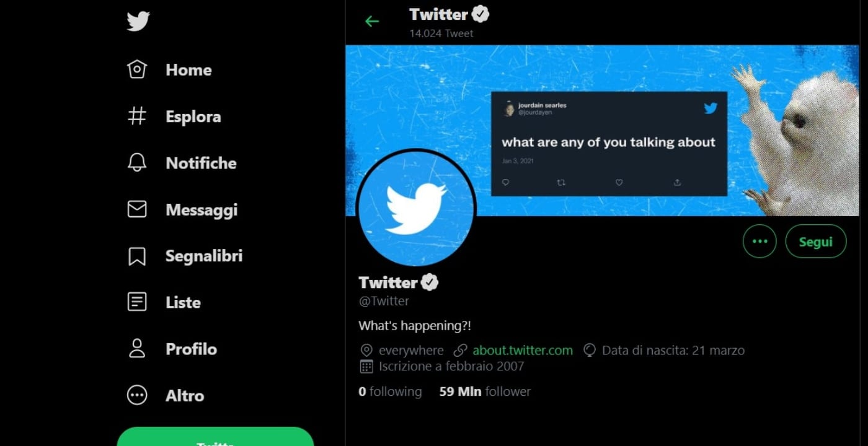868x446 pixels.
Task: Open Messaggi envelope icon
Action: [139, 209]
